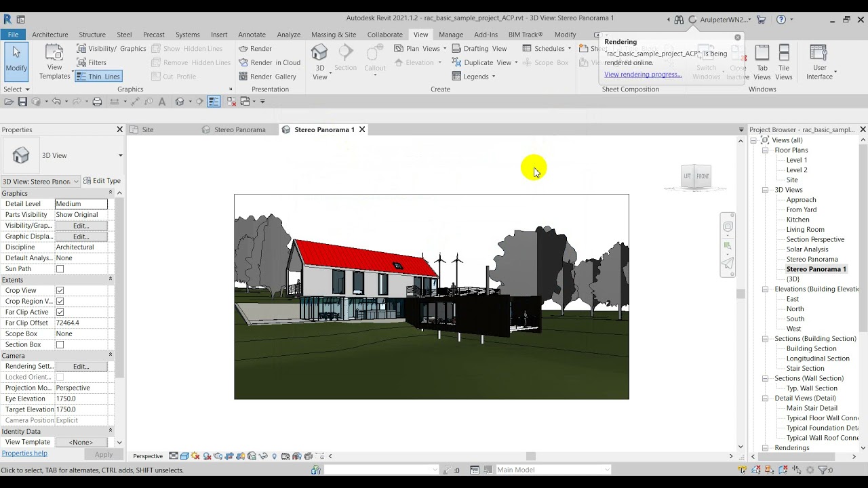Open Plan Views dropdown
The image size is (868, 488).
point(420,49)
